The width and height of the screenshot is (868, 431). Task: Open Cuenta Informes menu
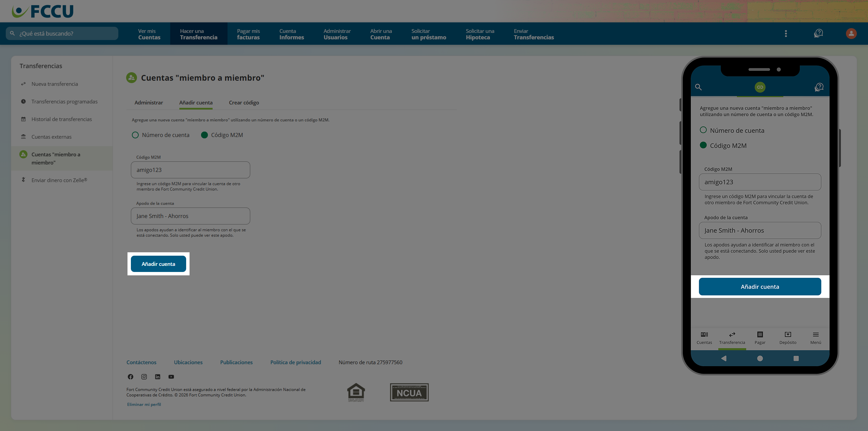point(292,34)
